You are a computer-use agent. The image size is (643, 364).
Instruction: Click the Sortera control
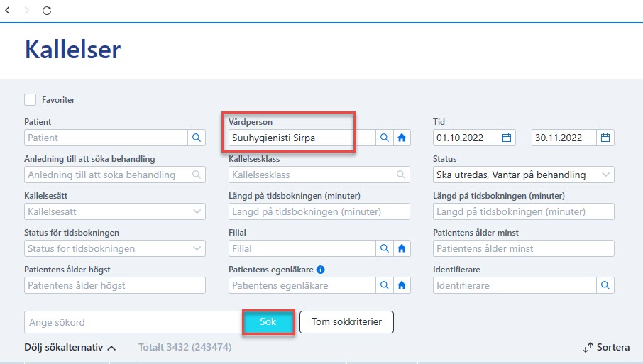click(x=606, y=347)
